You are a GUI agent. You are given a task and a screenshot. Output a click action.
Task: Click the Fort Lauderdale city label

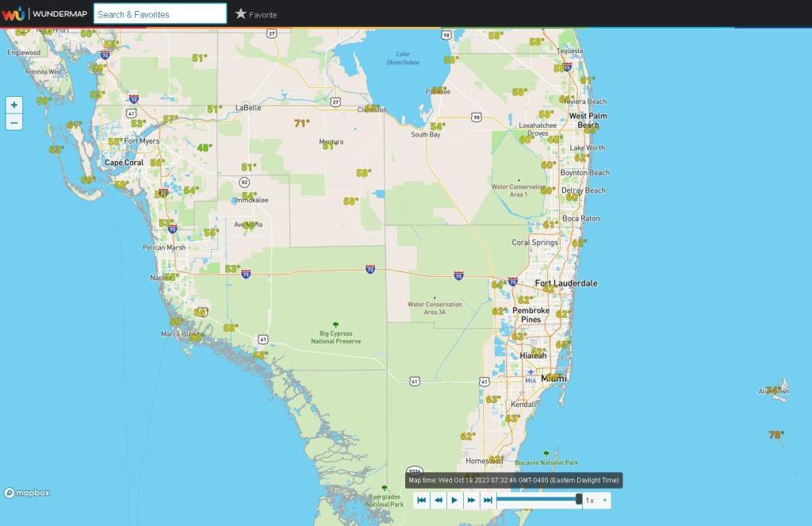coord(566,283)
